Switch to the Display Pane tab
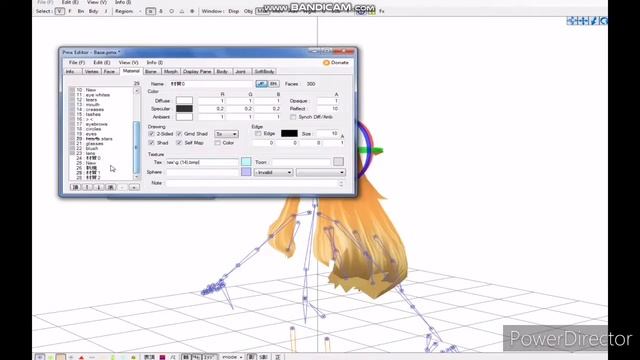This screenshot has height=360, width=640. click(197, 71)
